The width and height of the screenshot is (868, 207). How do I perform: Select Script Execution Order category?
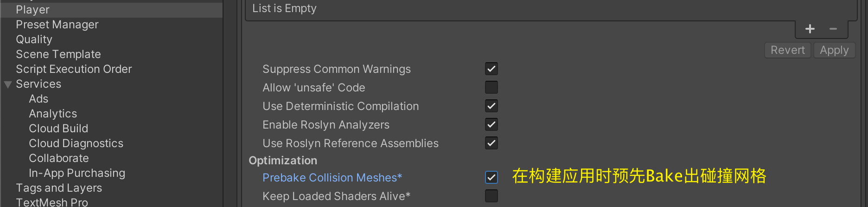tap(74, 69)
